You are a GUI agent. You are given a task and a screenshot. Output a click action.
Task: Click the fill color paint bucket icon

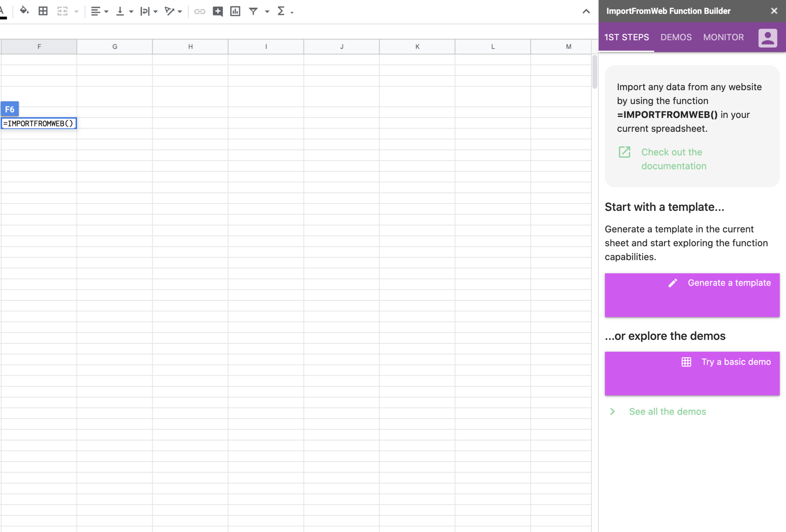tap(24, 11)
